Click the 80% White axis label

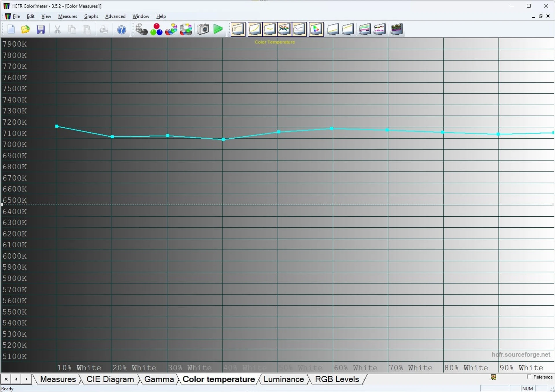click(466, 368)
